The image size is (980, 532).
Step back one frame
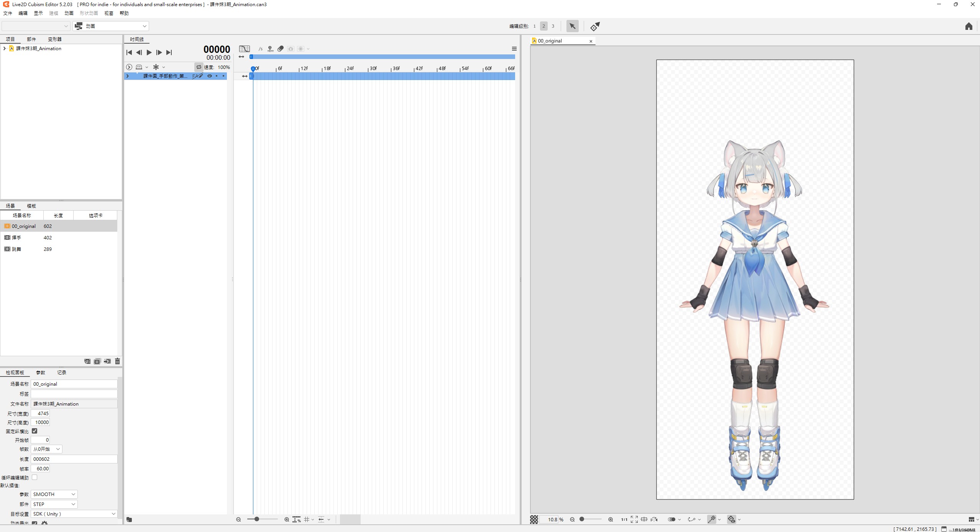(139, 52)
